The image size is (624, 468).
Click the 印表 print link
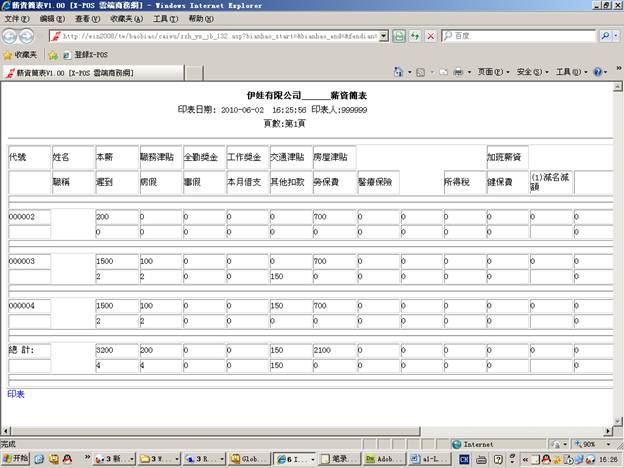[15, 395]
